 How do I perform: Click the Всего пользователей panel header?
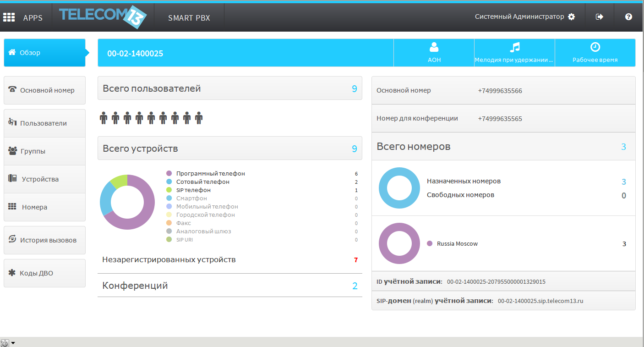pyautogui.click(x=230, y=88)
